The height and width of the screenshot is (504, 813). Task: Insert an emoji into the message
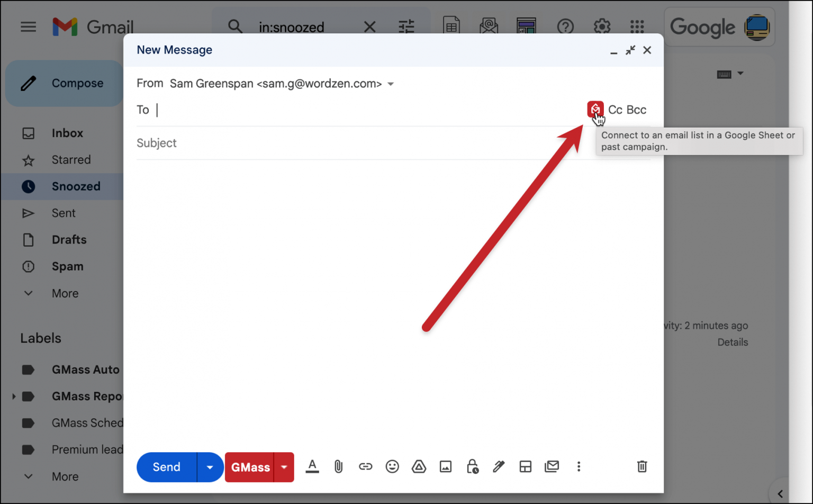[392, 467]
